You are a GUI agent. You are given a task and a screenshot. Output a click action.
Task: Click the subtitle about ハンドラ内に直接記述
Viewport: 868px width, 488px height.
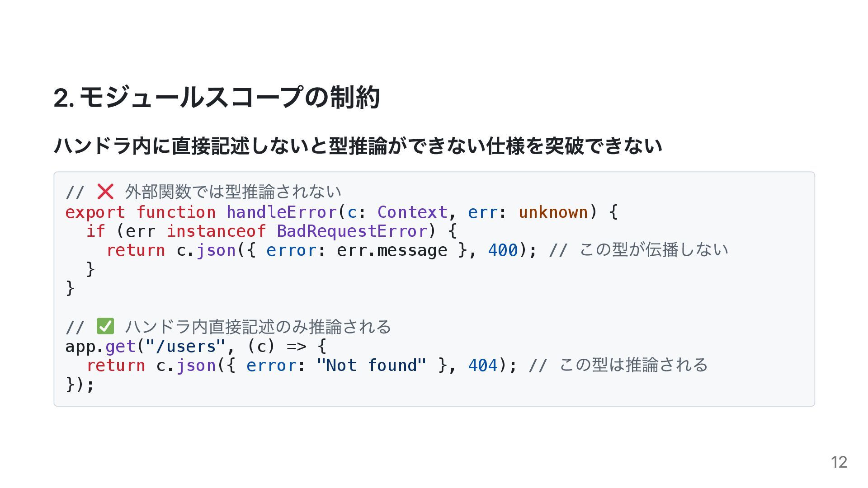pyautogui.click(x=358, y=145)
